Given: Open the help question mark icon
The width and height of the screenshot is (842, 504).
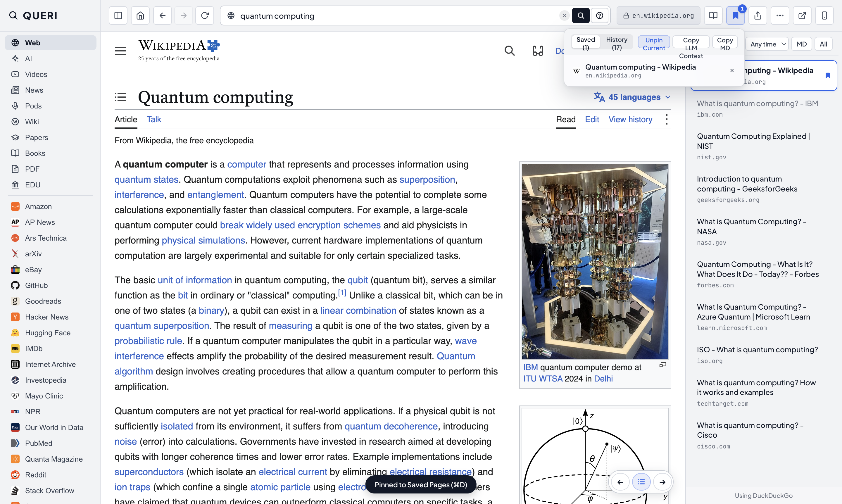Looking at the screenshot, I should coord(600,15).
